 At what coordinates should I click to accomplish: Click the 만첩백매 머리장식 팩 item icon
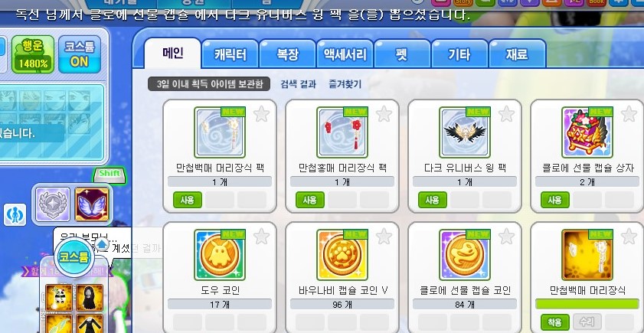[219, 132]
